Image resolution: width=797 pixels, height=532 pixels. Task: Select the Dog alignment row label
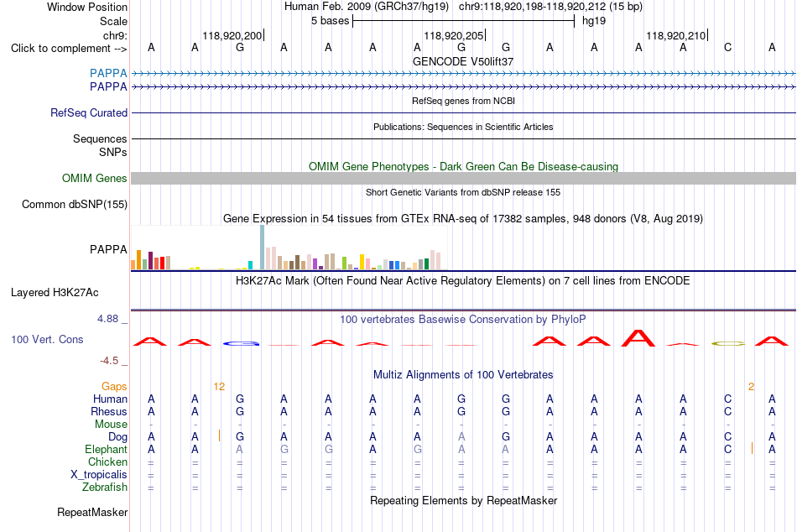(x=118, y=437)
